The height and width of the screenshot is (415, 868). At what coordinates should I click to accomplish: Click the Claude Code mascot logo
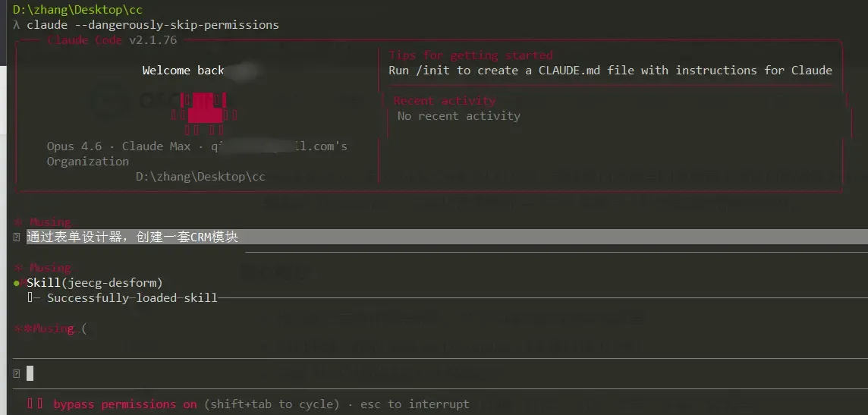click(x=204, y=115)
